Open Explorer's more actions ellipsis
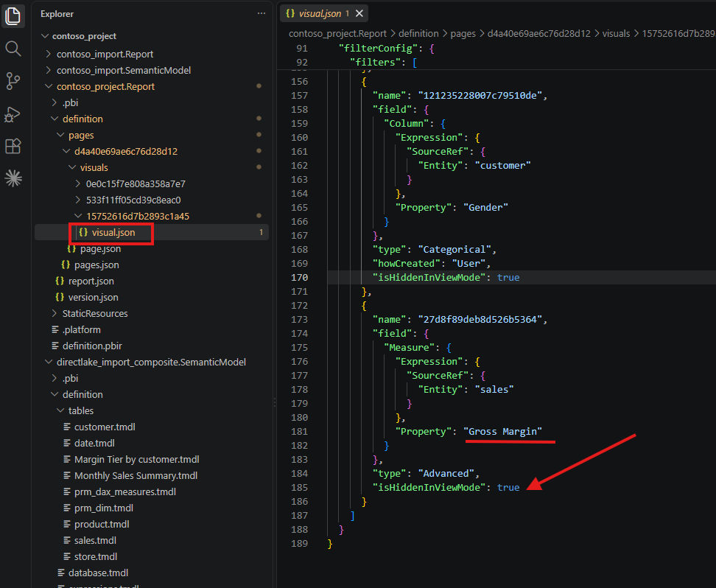The image size is (716, 588). tap(262, 14)
